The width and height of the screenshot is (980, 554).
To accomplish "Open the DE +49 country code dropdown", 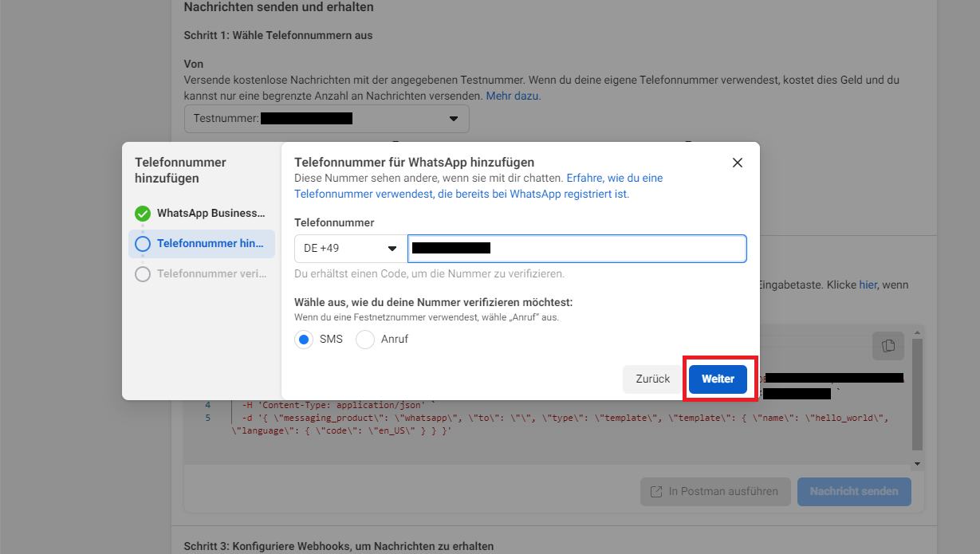I will pyautogui.click(x=350, y=249).
